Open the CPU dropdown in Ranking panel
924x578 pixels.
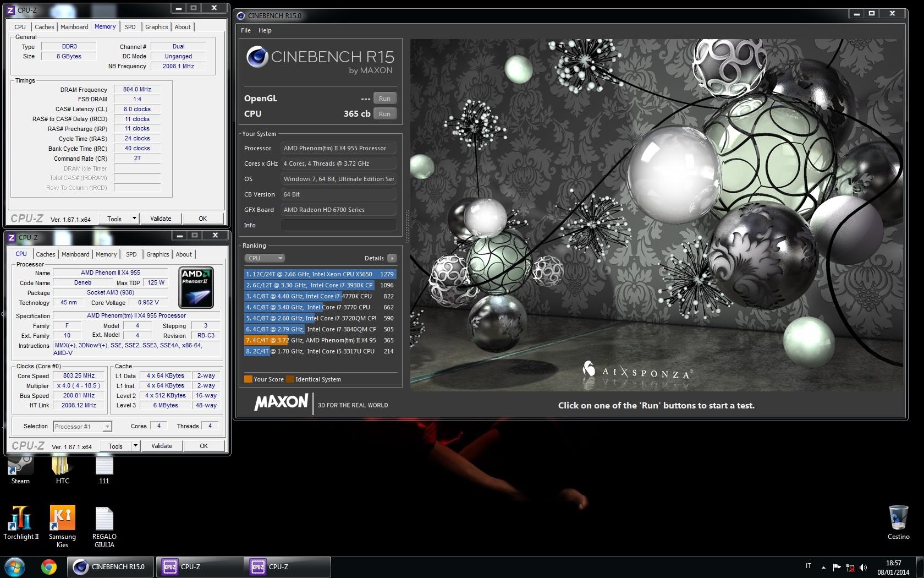pos(265,258)
